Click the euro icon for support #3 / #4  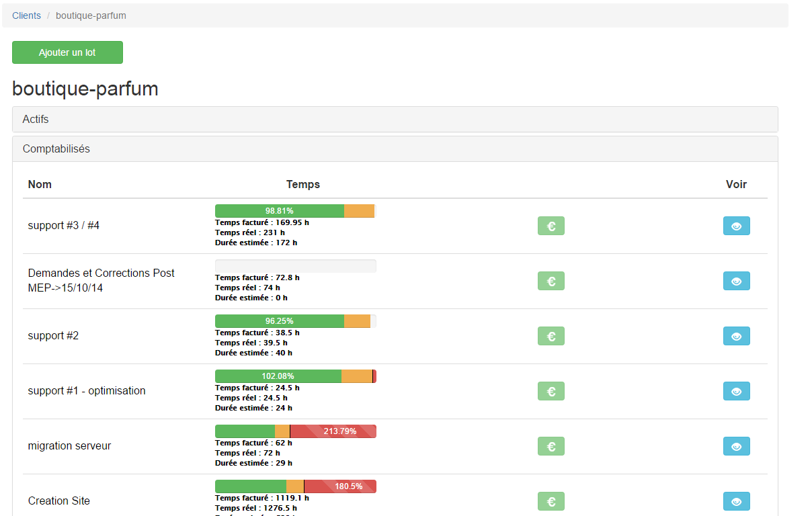[551, 226]
